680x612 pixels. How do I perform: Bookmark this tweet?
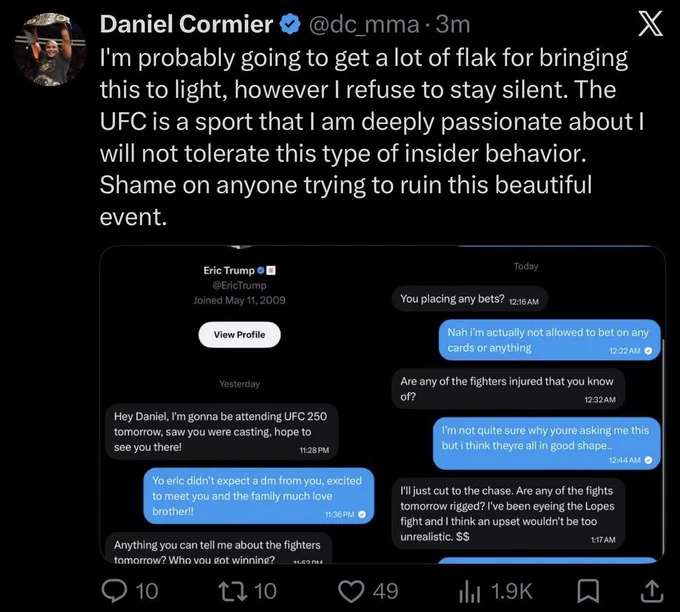(588, 591)
